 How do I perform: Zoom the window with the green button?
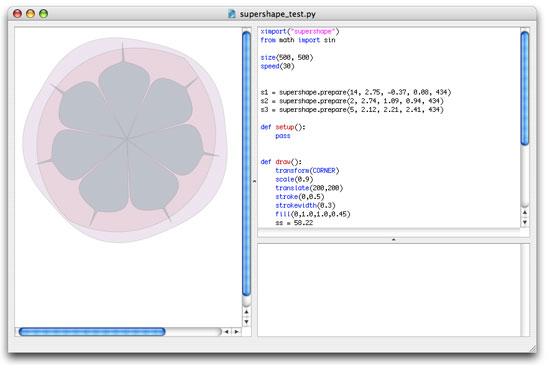43,14
